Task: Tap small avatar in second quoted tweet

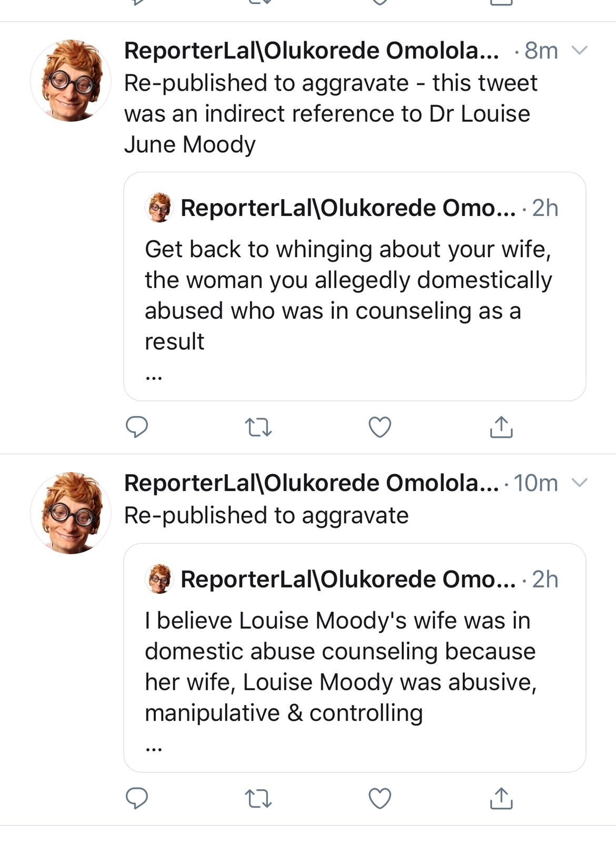Action: (x=159, y=579)
